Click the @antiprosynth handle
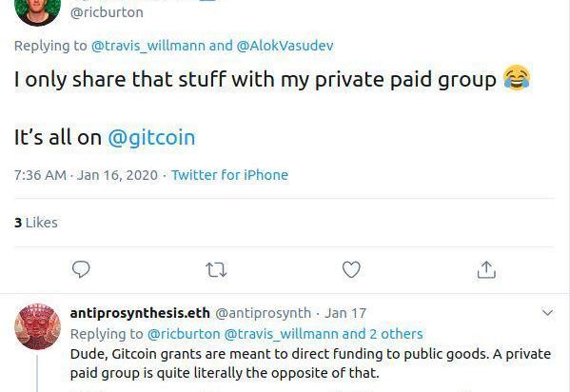This screenshot has height=392, width=570. click(264, 313)
